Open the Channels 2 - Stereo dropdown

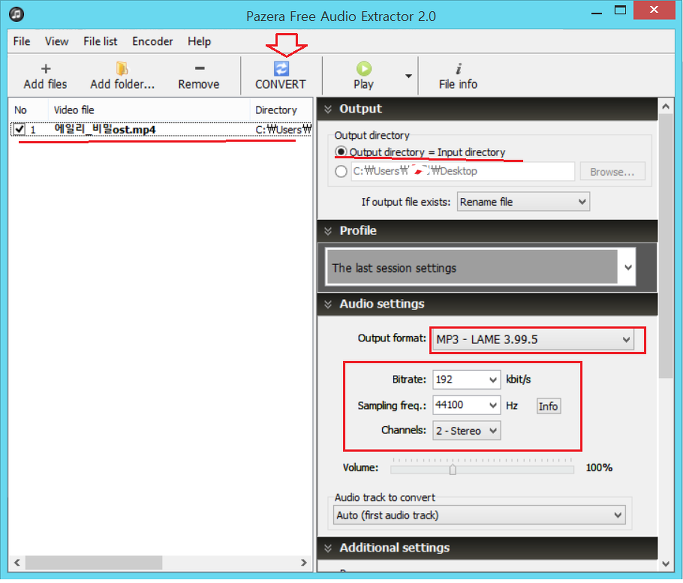click(466, 430)
